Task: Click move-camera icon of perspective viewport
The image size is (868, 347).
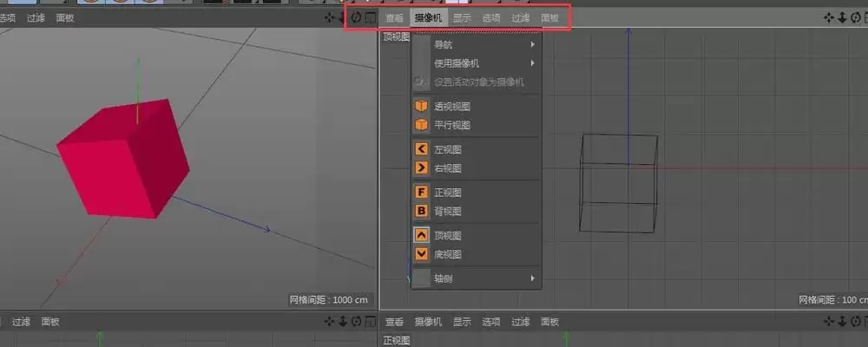Action: pos(329,17)
